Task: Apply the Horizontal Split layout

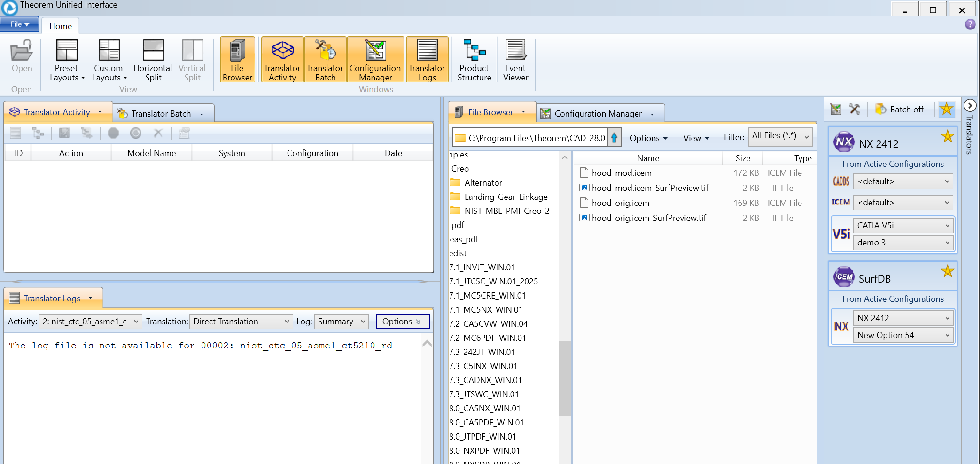Action: [x=153, y=60]
